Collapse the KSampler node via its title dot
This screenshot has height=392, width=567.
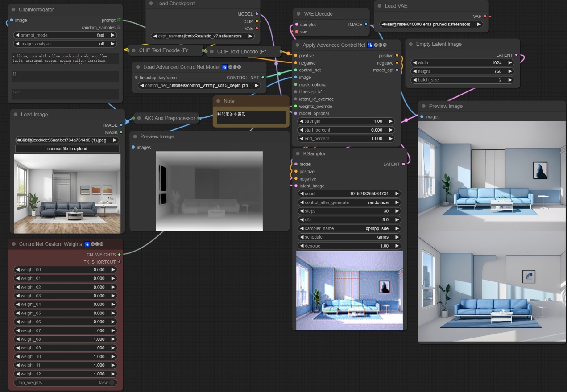pos(297,153)
